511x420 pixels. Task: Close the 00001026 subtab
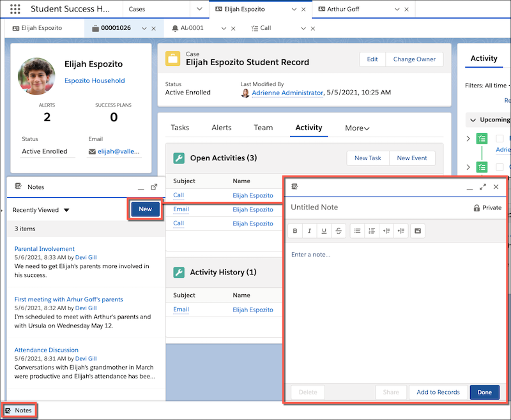[x=153, y=29]
